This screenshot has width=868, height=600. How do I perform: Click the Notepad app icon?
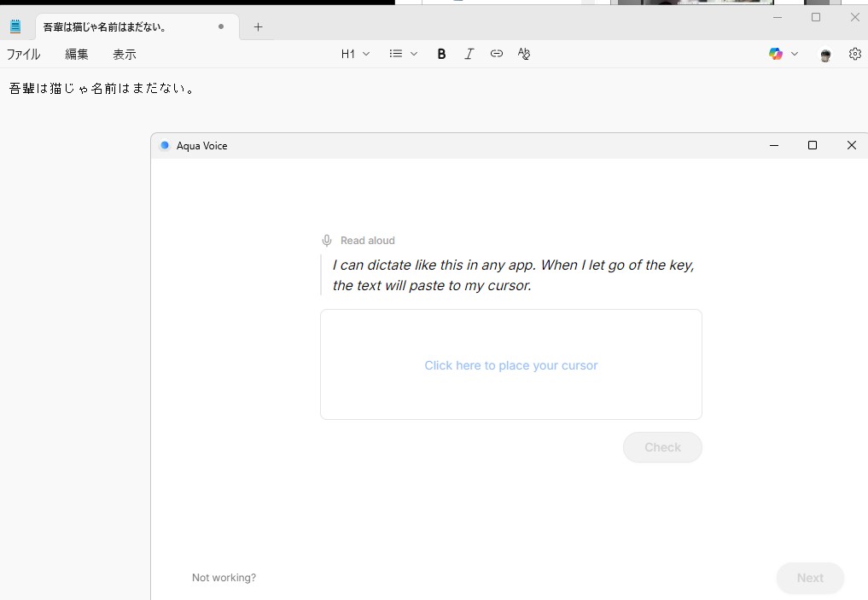[x=15, y=26]
